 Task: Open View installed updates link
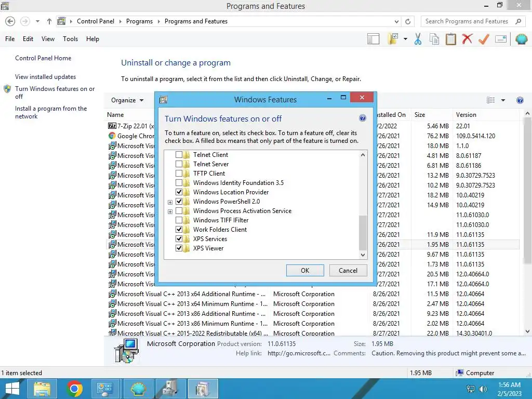(46, 77)
